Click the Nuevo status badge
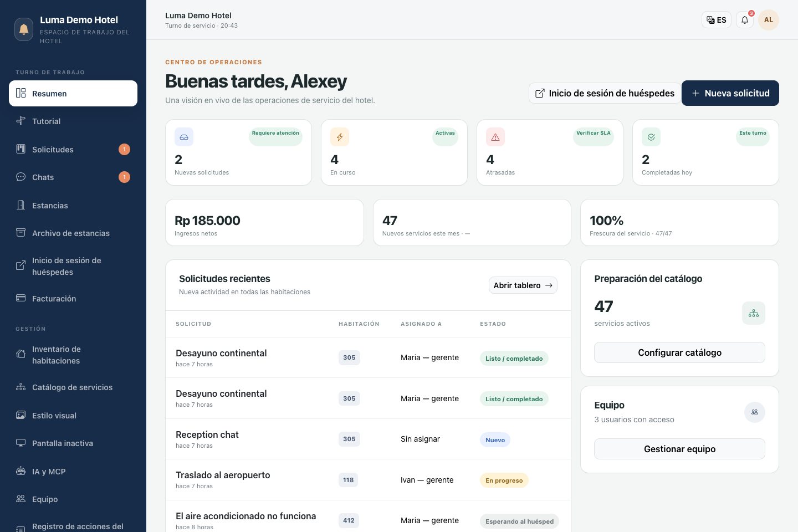 (x=495, y=440)
